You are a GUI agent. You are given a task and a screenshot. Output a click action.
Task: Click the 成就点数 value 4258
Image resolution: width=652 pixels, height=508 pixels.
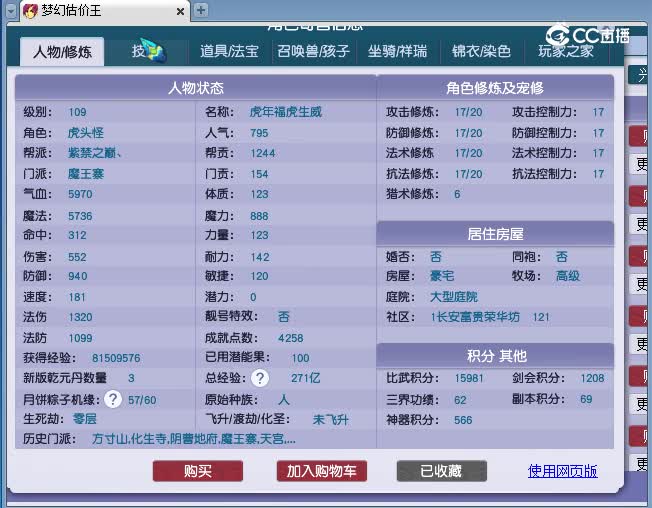291,338
